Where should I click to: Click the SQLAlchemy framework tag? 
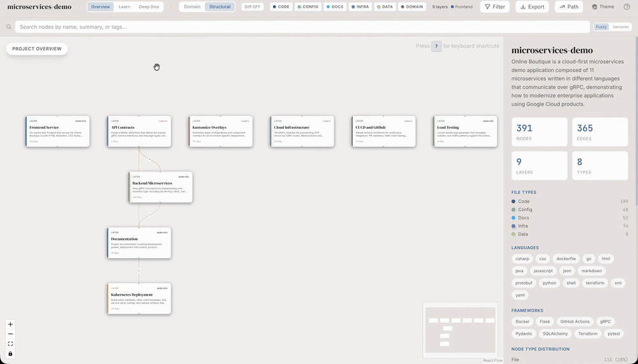[x=556, y=334]
